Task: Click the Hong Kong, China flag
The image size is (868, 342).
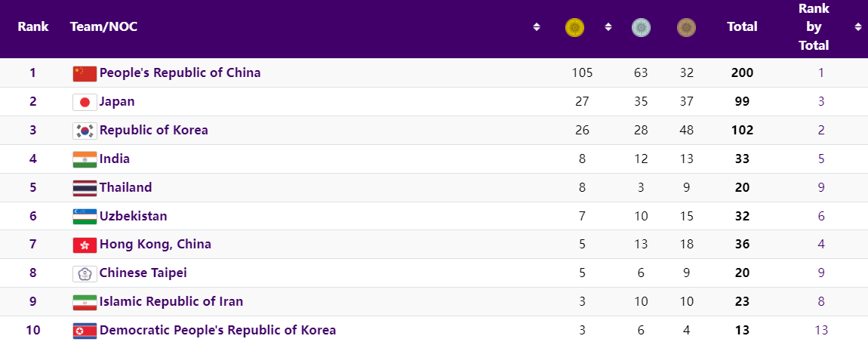Action: [85, 245]
